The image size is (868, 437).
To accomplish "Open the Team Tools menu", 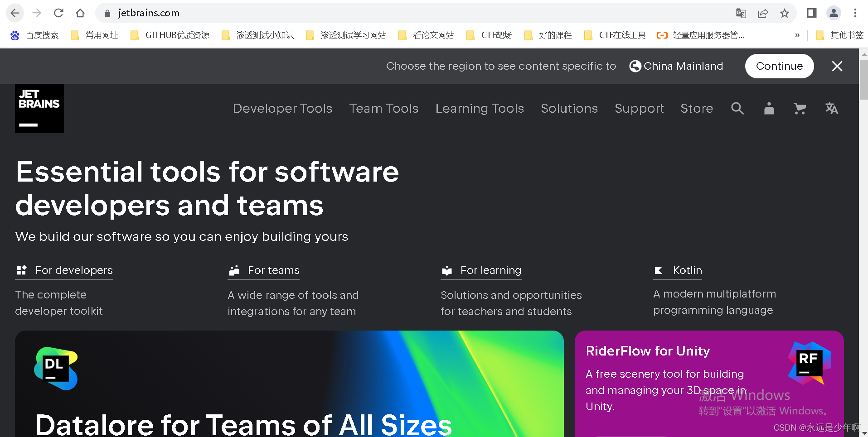I will point(383,108).
